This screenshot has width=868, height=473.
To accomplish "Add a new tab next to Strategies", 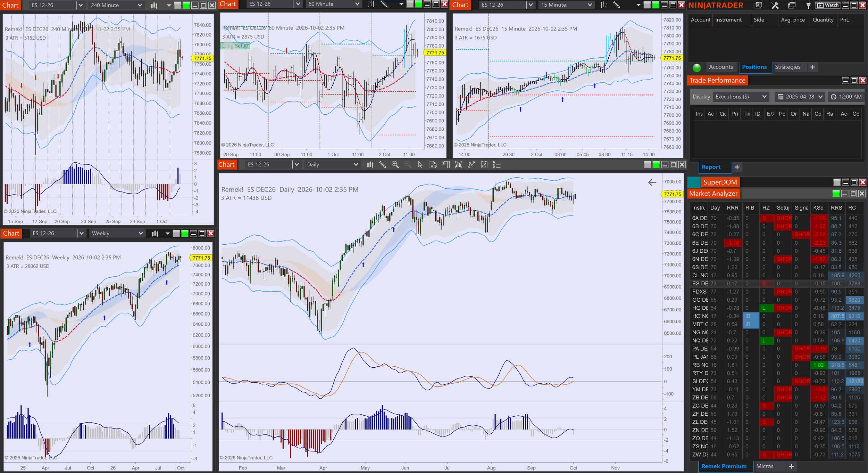I will (812, 67).
